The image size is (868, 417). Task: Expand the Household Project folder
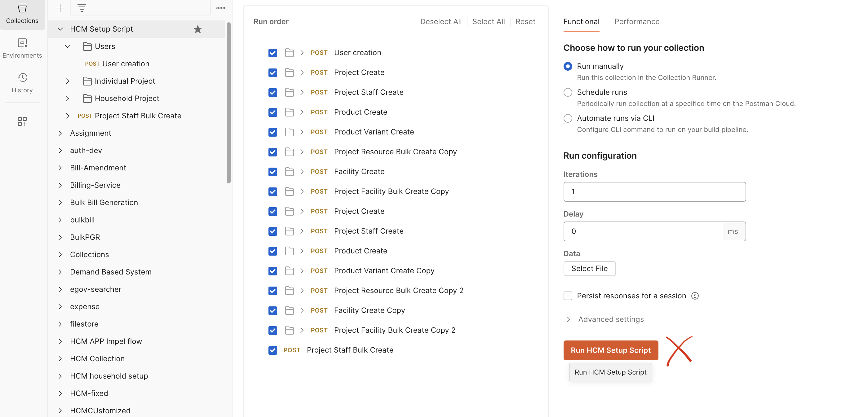(x=68, y=98)
